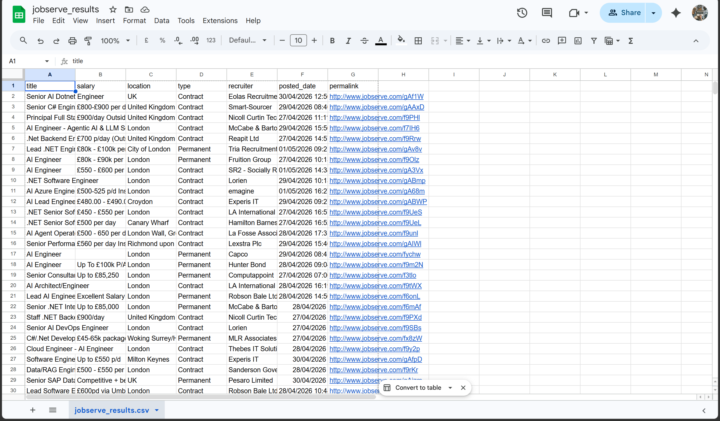720x421 pixels.
Task: Select row 12 header
Action: (13, 202)
